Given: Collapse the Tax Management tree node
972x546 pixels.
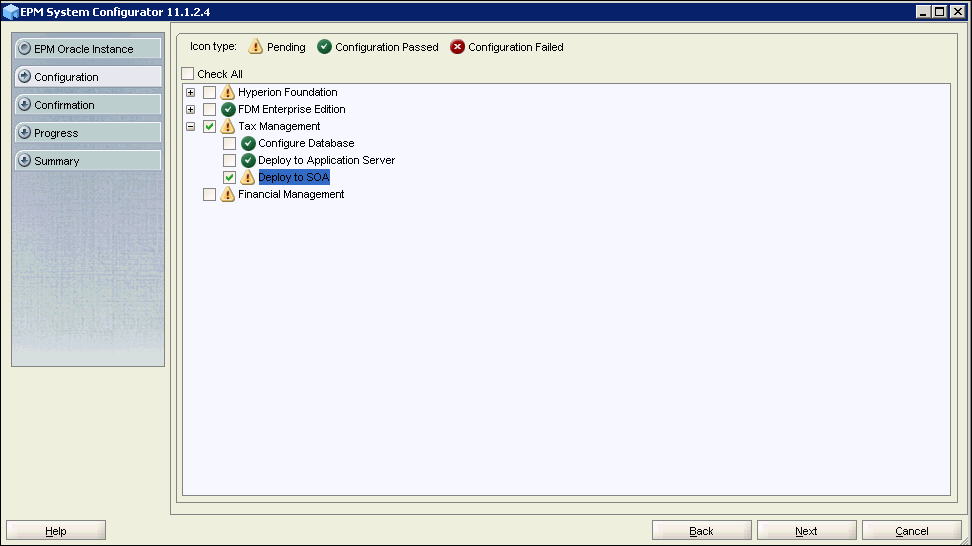Looking at the screenshot, I should [190, 126].
